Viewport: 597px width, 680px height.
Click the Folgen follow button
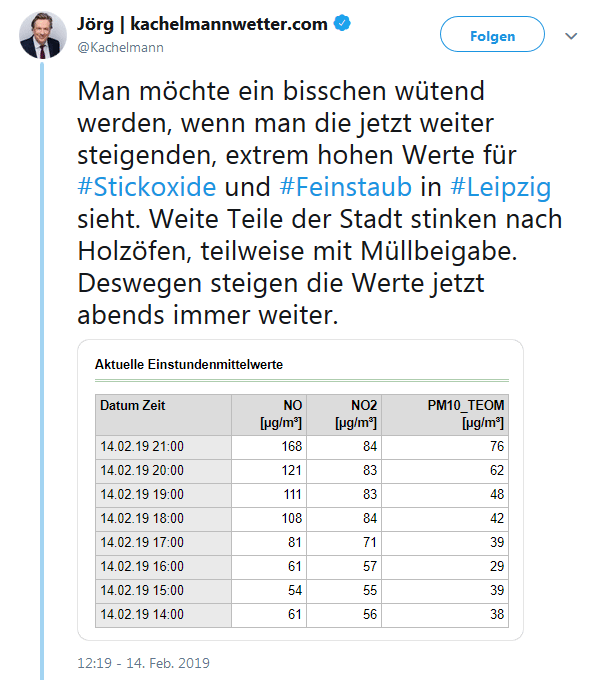tap(492, 34)
